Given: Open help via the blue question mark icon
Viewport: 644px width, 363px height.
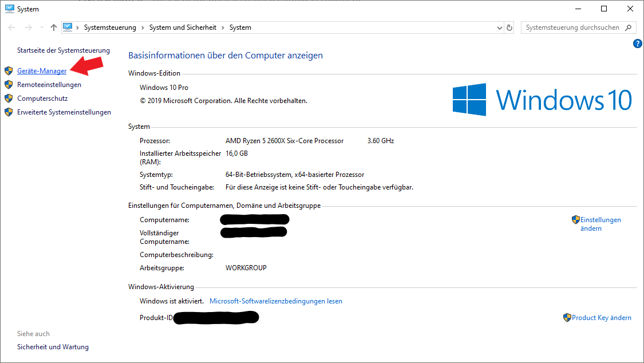Looking at the screenshot, I should tap(638, 43).
